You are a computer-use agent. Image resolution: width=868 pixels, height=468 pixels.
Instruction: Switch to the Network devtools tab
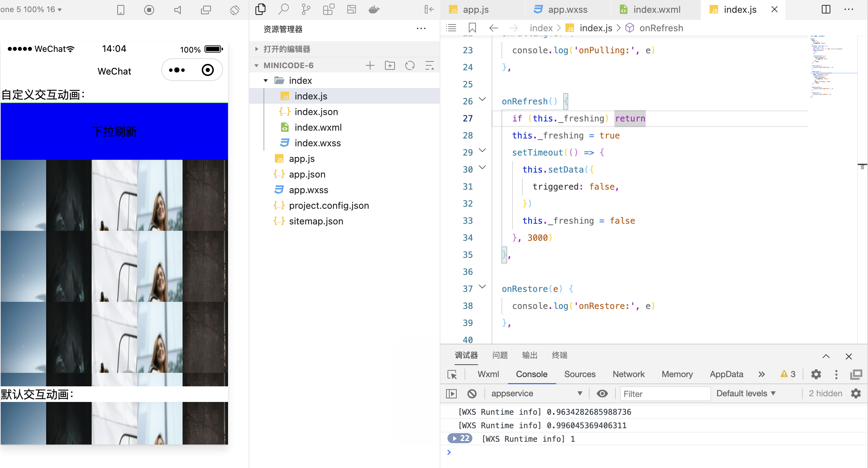[628, 374]
